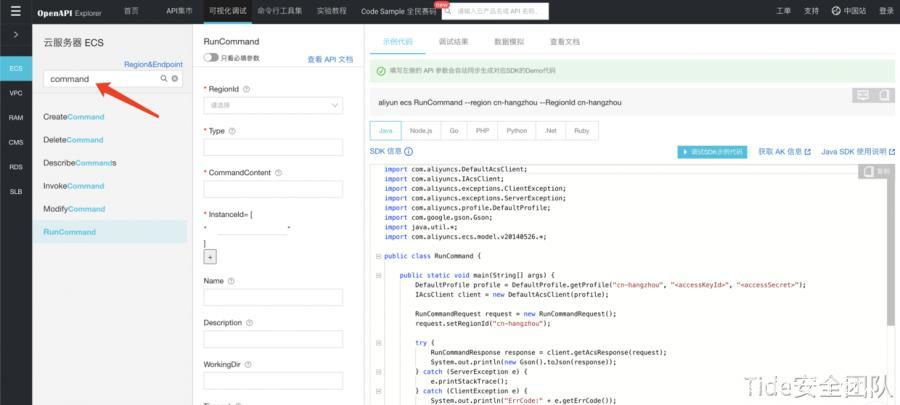Switch to the 调试结果 tab
The image size is (900, 405).
[x=453, y=42]
